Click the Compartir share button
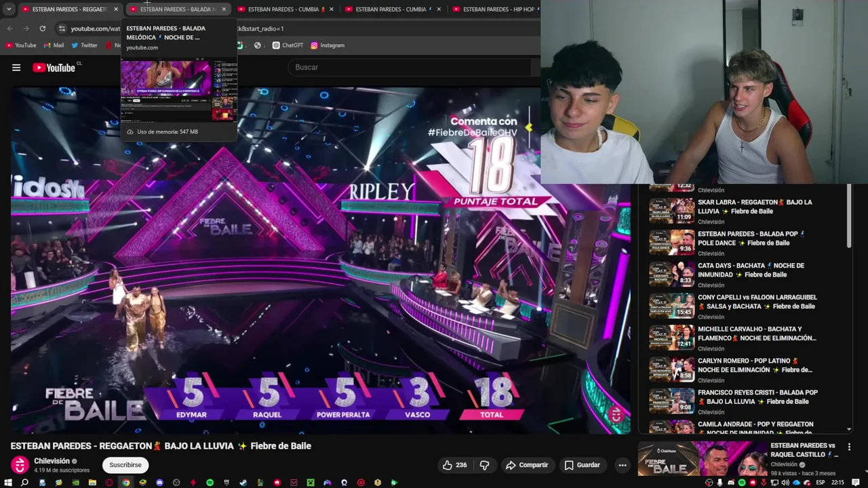The image size is (868, 488). point(526,465)
